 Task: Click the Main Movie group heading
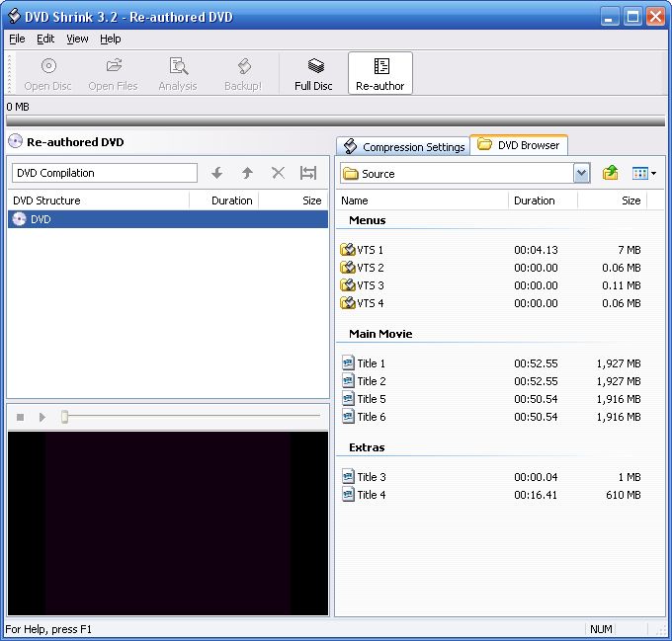pyautogui.click(x=380, y=334)
